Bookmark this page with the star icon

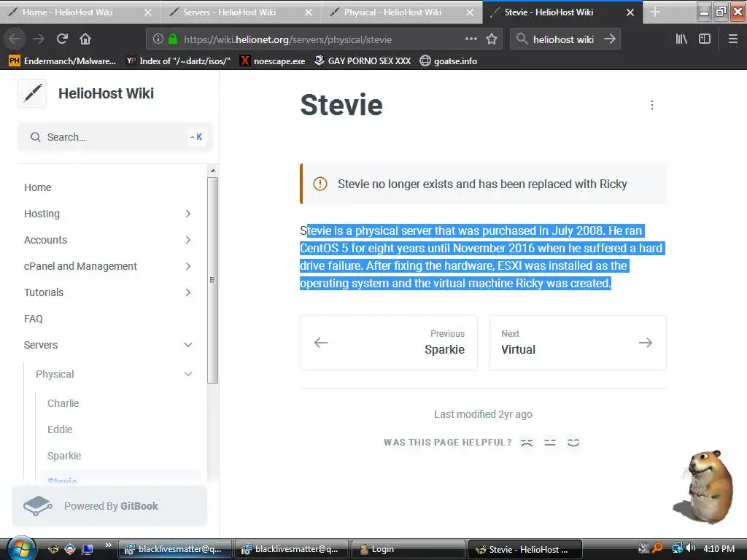tap(492, 39)
